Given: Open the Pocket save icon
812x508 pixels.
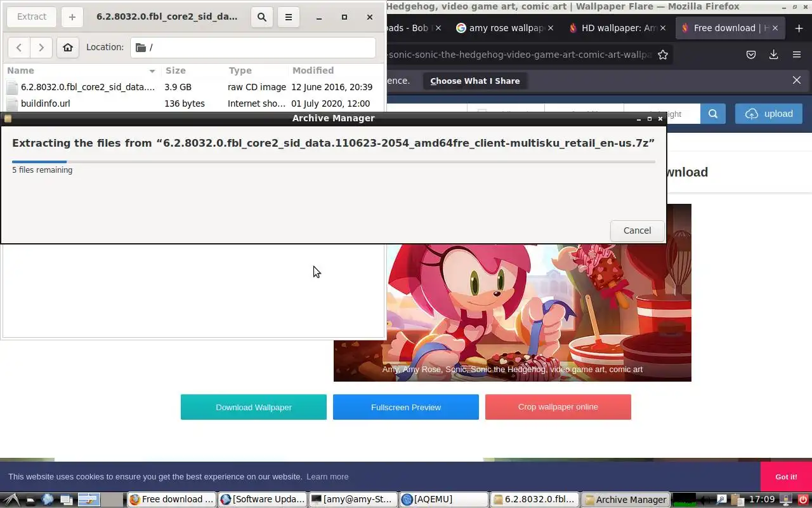Looking at the screenshot, I should [751, 55].
